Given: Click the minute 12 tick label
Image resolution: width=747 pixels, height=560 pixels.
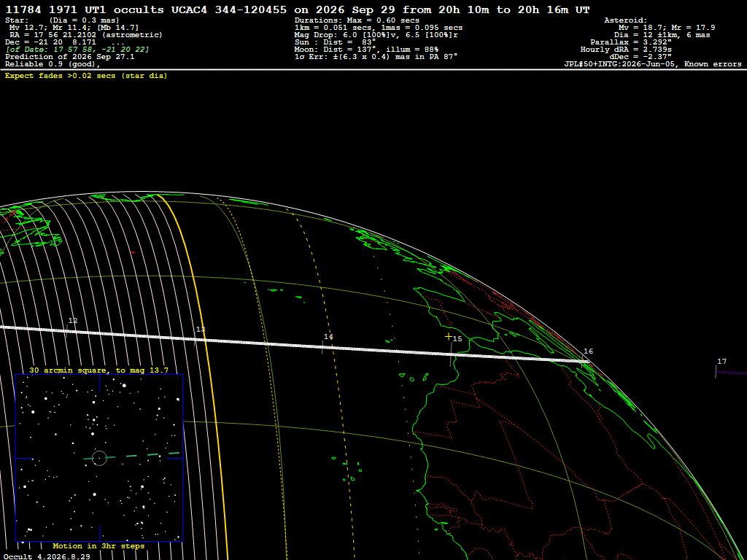Looking at the screenshot, I should pyautogui.click(x=73, y=321).
